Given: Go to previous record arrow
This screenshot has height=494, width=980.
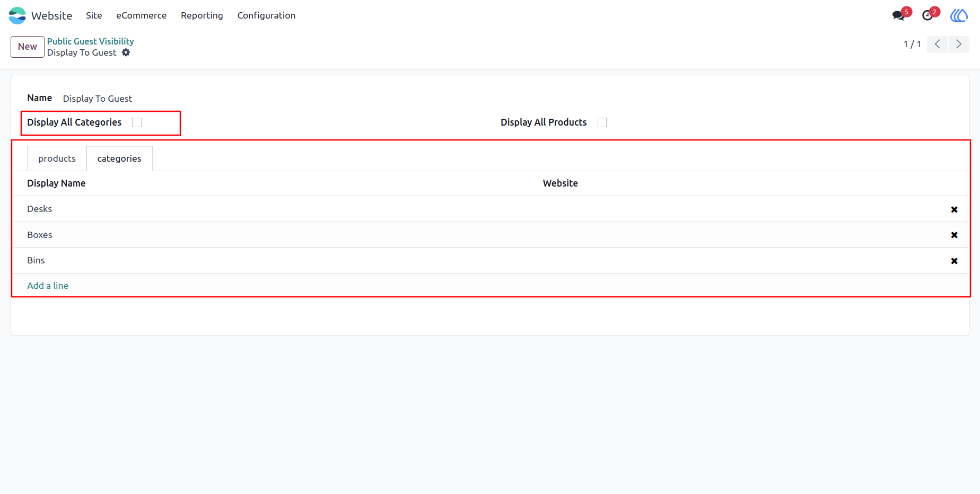Looking at the screenshot, I should tap(938, 44).
